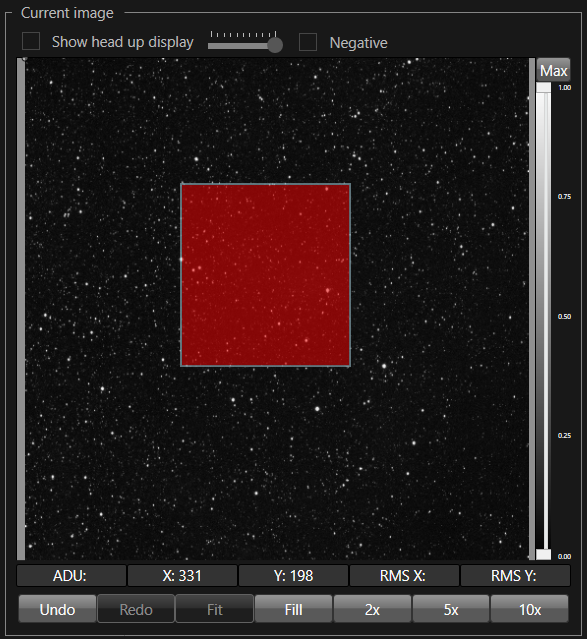Click the ADU readout field
The image size is (587, 639).
tap(71, 575)
